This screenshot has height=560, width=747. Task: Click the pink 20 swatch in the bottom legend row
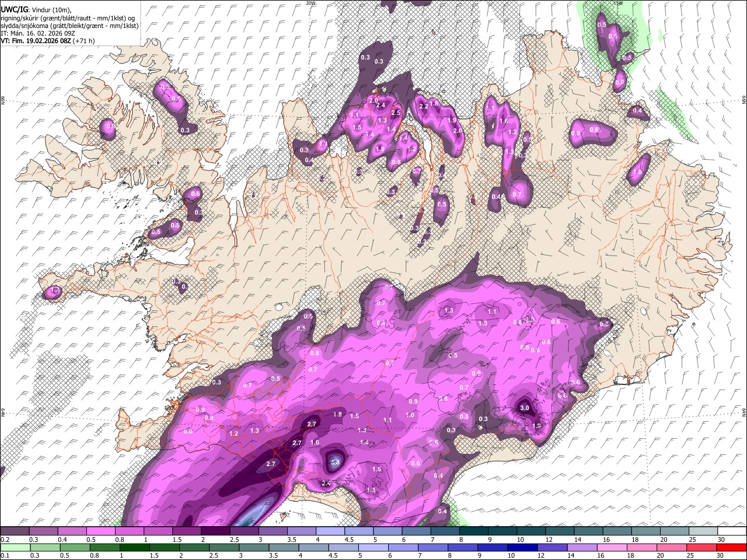pyautogui.click(x=672, y=547)
